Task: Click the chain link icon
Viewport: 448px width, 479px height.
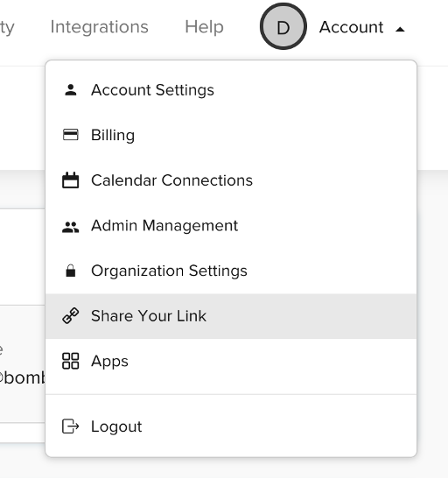Action: 71,315
